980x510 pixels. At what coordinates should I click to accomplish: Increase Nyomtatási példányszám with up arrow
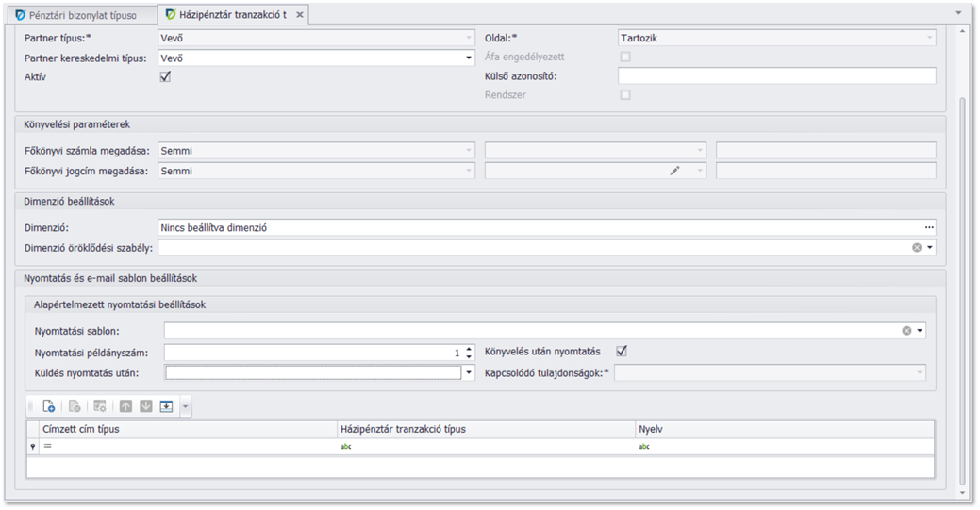469,348
